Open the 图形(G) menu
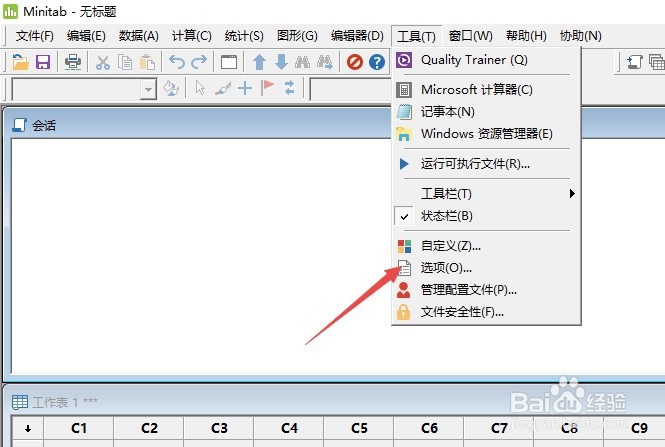This screenshot has width=665, height=447. coord(297,36)
